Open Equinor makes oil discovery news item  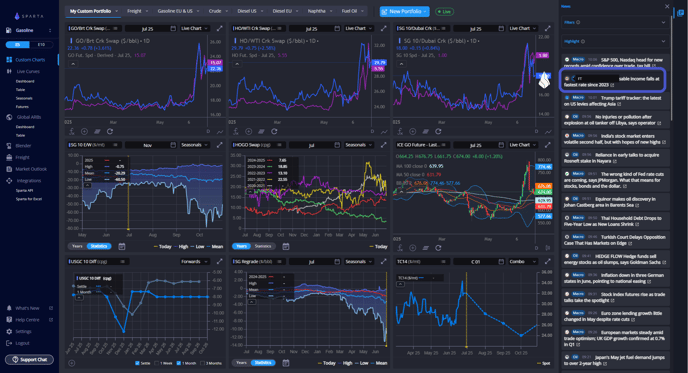(615, 202)
